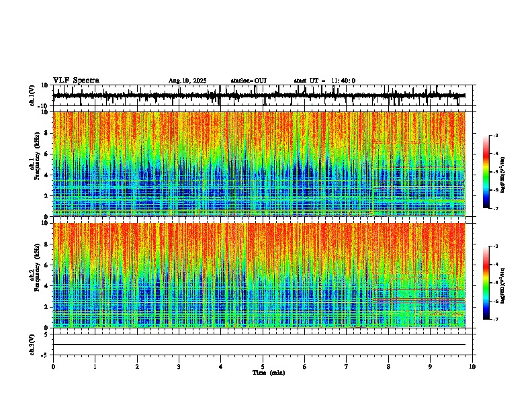
Task: Click time axis tick label "0"
Action: (53, 367)
